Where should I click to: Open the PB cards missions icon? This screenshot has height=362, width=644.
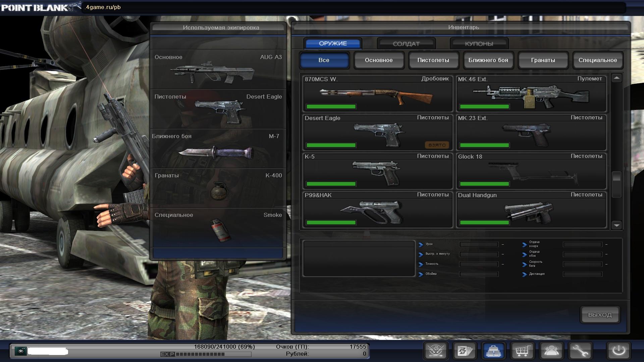[465, 351]
